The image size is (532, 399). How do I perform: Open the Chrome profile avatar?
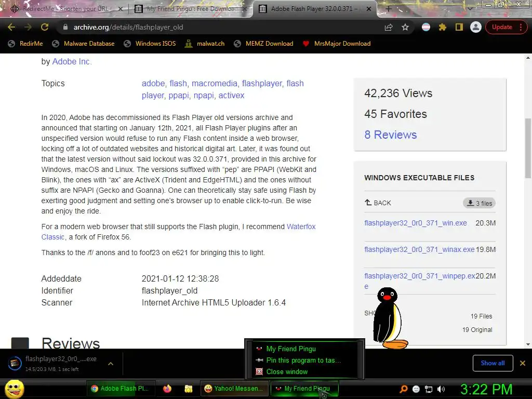(476, 27)
